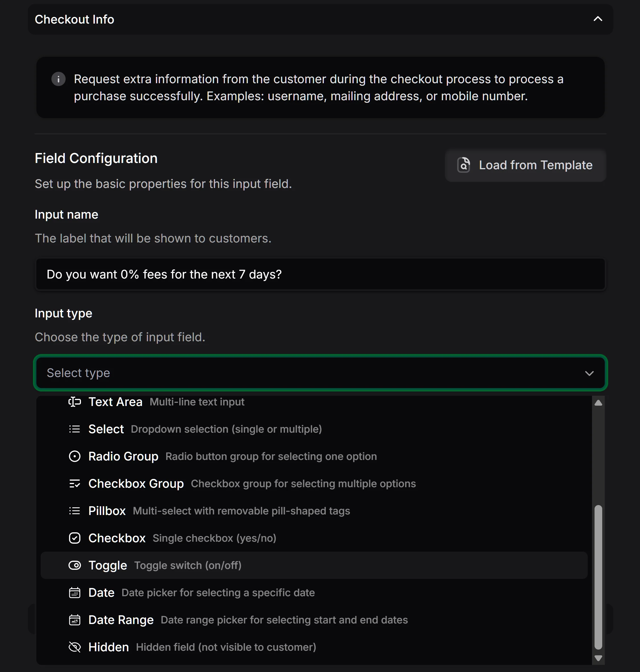Pick Pillbox from the type list

107,511
